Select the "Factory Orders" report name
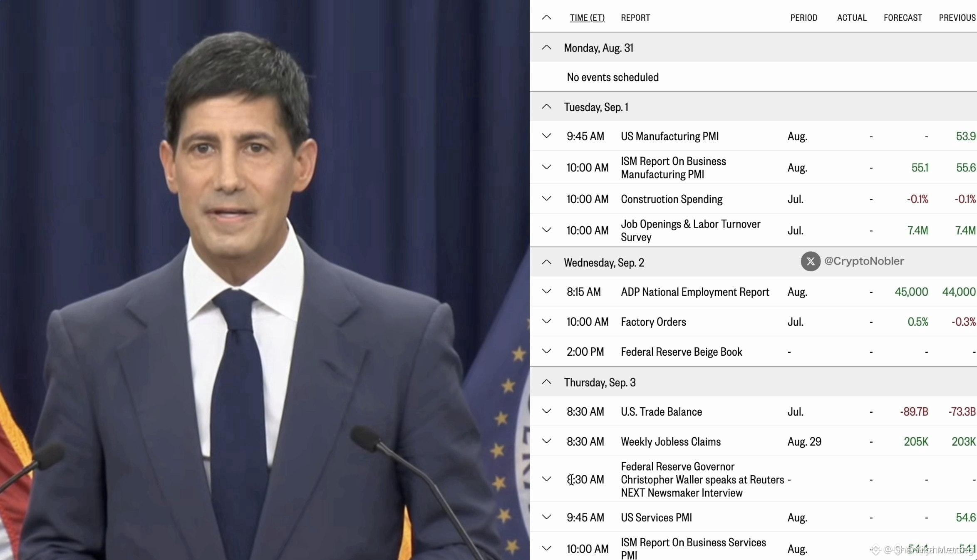 pos(653,322)
